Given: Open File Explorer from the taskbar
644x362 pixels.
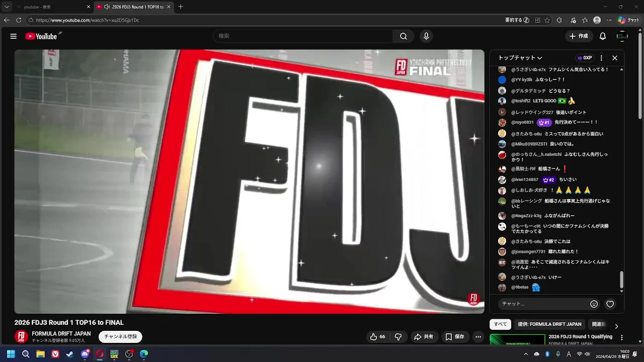Looking at the screenshot, I should 40,354.
